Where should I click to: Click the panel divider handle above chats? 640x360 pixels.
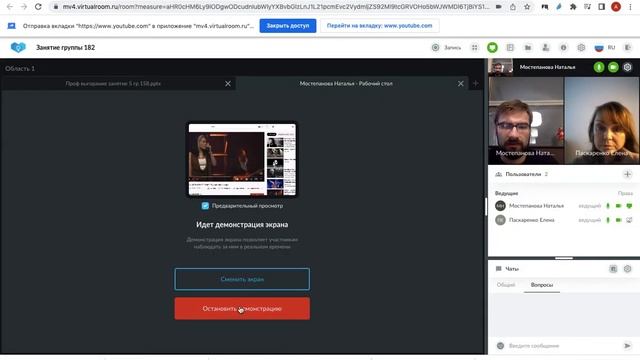tap(564, 258)
